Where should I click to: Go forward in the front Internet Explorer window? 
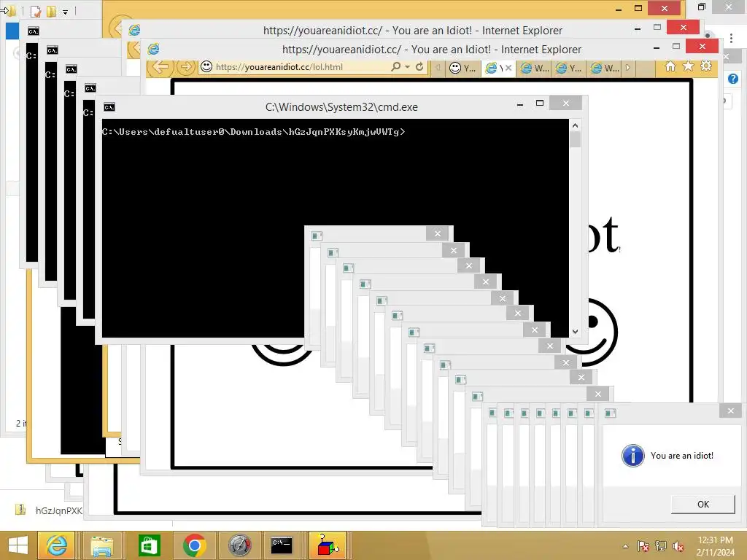(x=186, y=67)
